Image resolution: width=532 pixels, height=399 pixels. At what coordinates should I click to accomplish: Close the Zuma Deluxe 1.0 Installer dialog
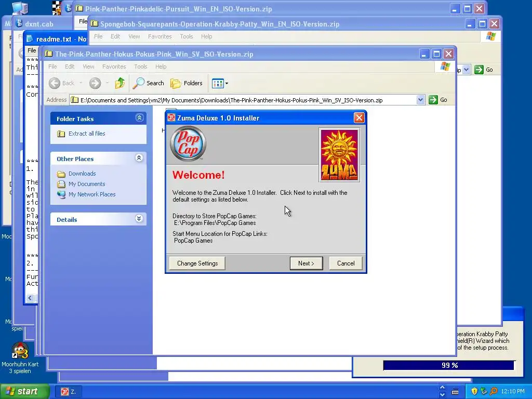pos(359,118)
